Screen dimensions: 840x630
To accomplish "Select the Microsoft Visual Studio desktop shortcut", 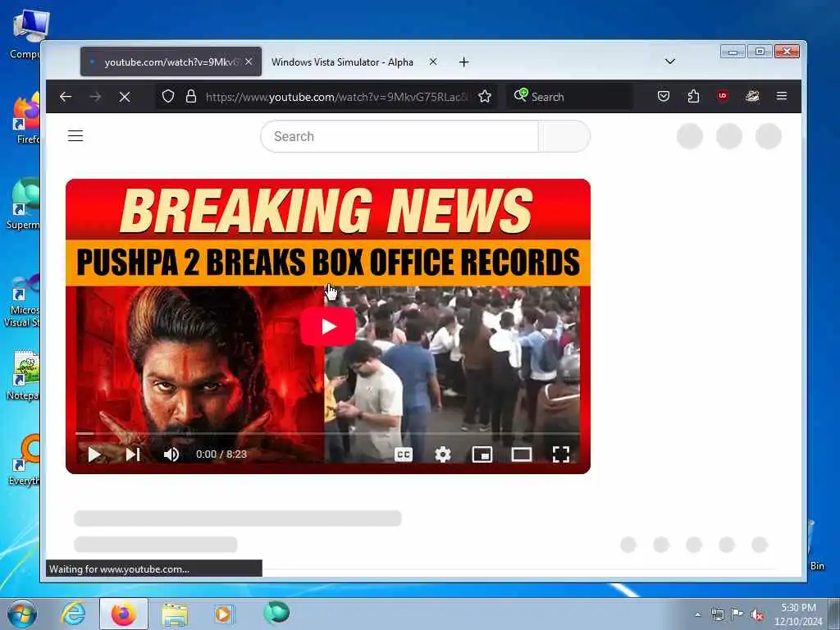I will tap(22, 301).
